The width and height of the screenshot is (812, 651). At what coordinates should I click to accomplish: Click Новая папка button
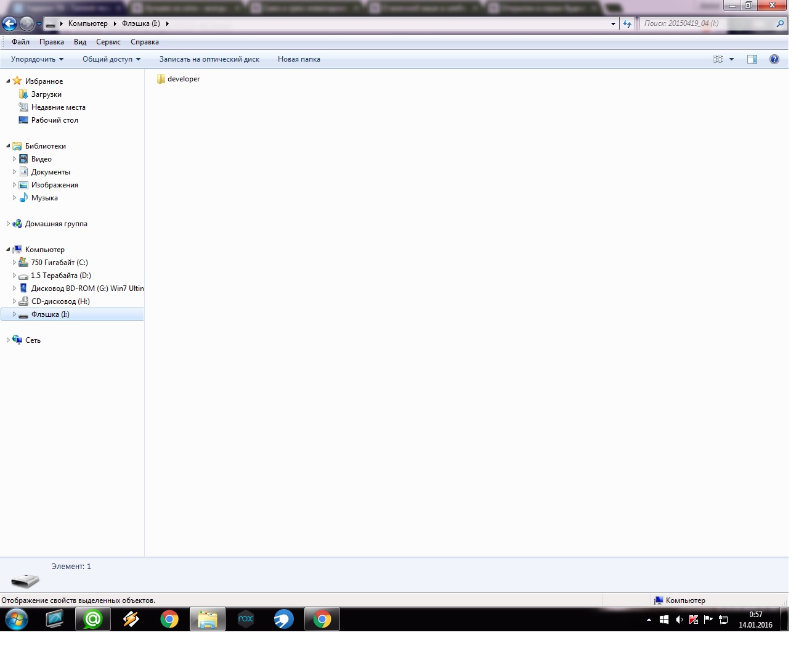[x=299, y=59]
